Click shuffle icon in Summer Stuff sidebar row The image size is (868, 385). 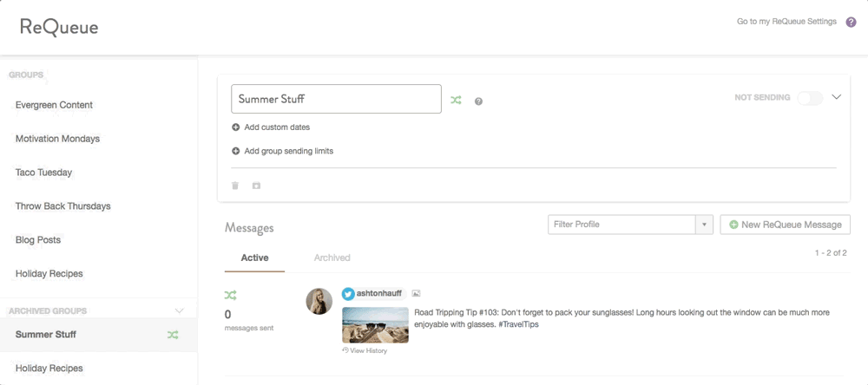174,335
